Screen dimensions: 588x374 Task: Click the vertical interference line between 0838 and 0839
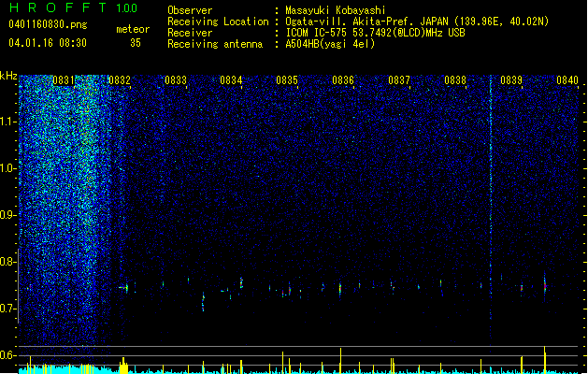(x=491, y=214)
